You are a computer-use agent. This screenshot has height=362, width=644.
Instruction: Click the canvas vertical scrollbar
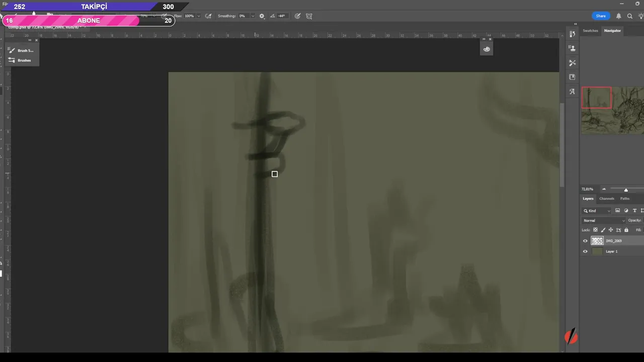[x=561, y=145]
